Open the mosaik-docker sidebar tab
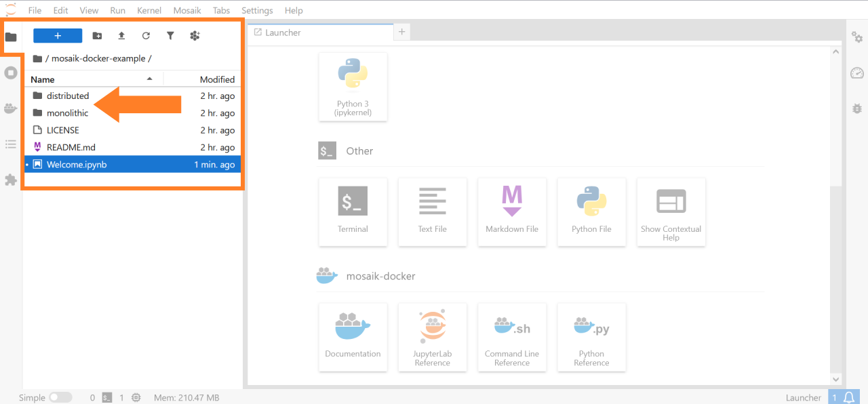Image resolution: width=868 pixels, height=404 pixels. point(11,108)
